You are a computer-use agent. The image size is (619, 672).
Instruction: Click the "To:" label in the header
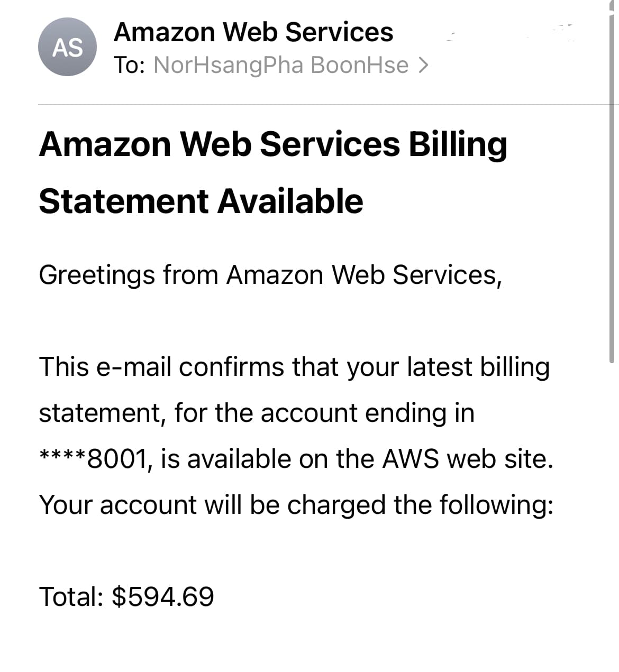(x=130, y=65)
